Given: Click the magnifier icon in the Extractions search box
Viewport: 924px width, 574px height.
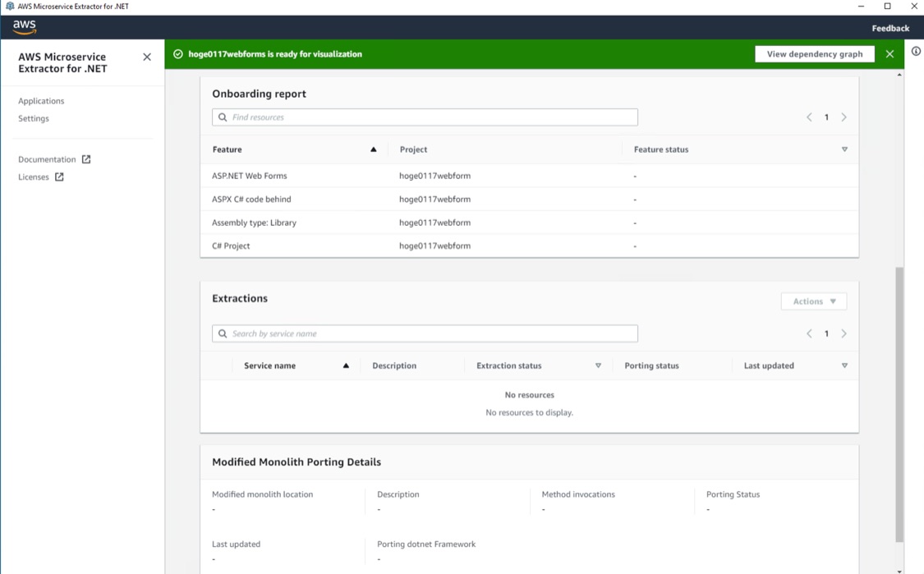Looking at the screenshot, I should pos(222,333).
